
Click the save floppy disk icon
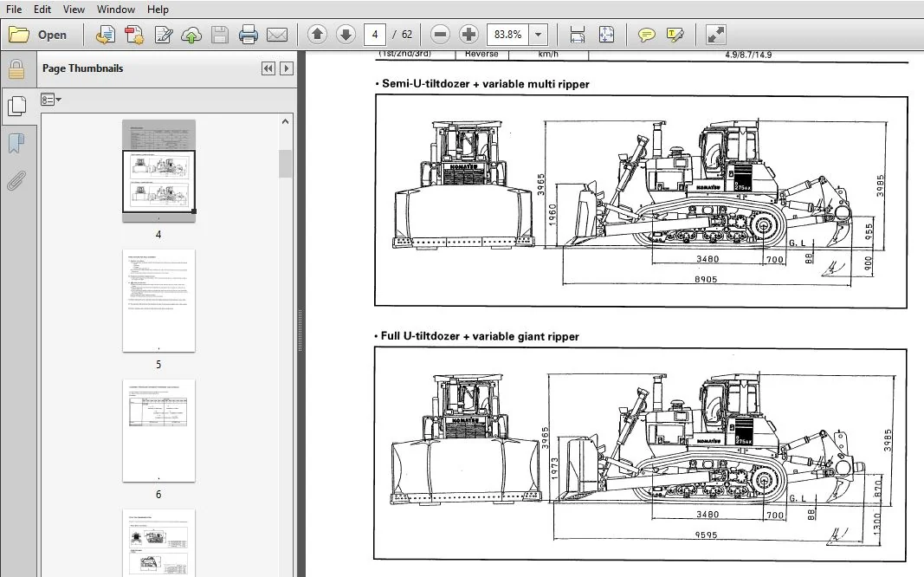[220, 35]
